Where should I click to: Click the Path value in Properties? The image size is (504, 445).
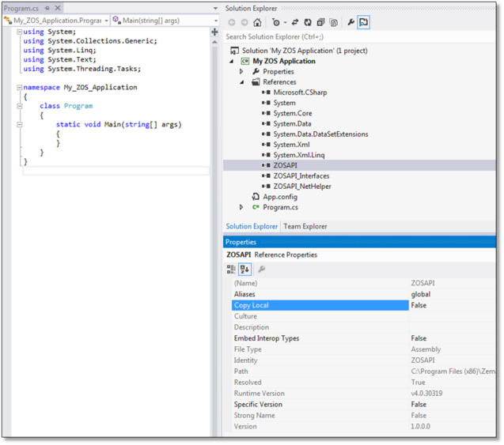click(453, 371)
